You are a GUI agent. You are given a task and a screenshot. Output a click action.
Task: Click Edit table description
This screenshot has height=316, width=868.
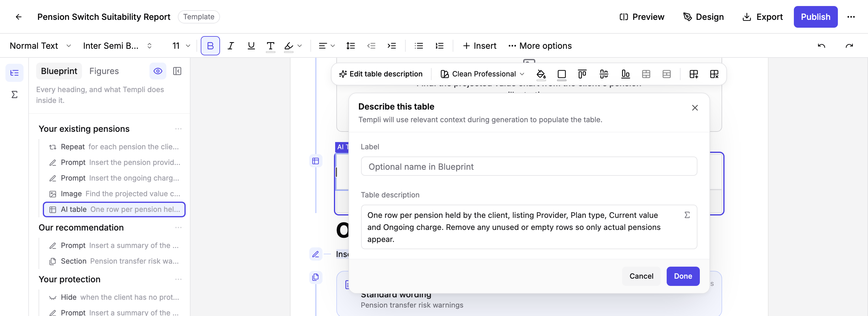[x=381, y=74]
